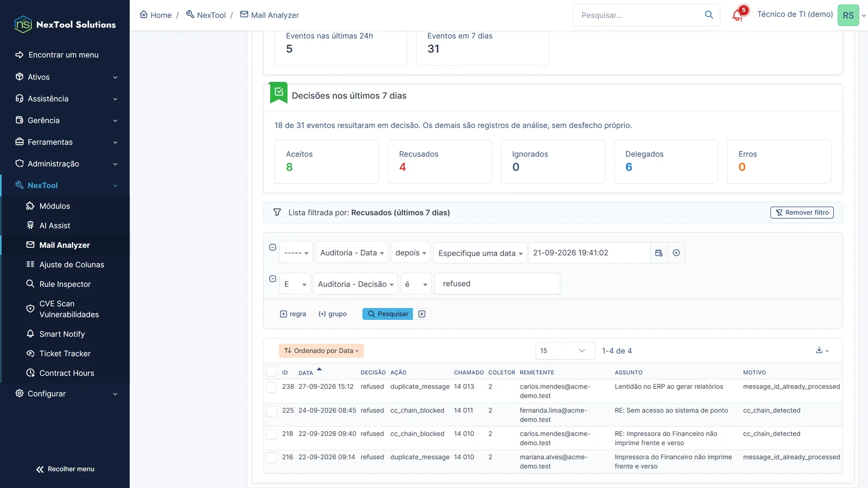This screenshot has width=868, height=488.
Task: Open the date picker calendar icon
Action: coord(659,253)
